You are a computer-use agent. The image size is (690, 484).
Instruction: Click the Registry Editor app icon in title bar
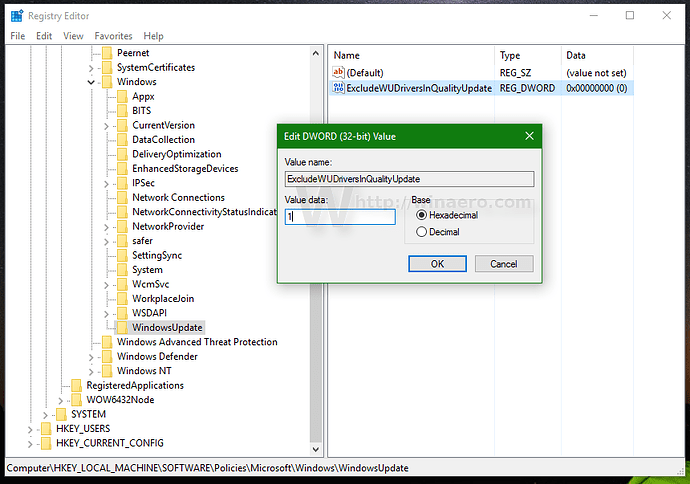(16, 15)
